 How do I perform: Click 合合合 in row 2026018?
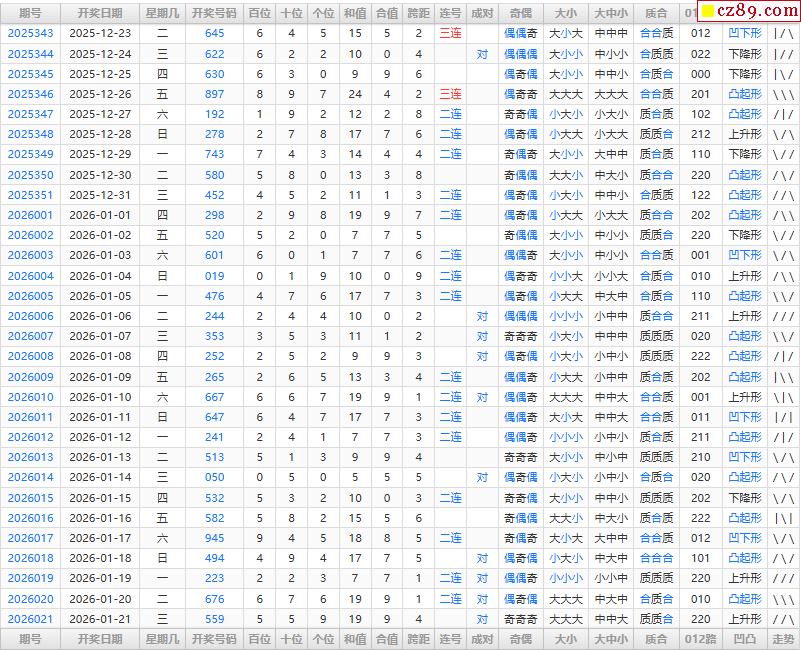(x=656, y=558)
